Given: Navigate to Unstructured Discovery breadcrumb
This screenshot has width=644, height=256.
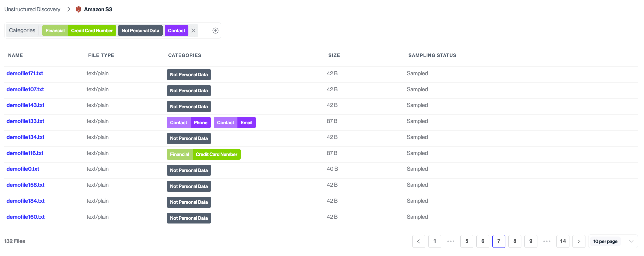Looking at the screenshot, I should 32,9.
